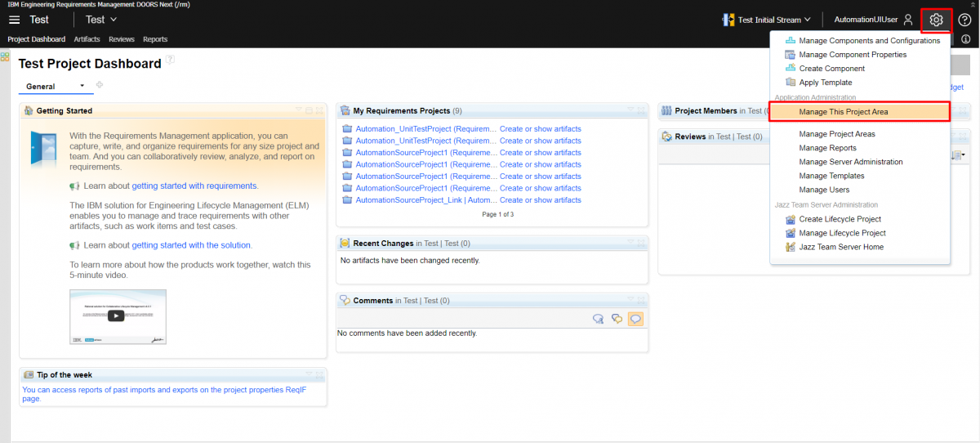
Task: Click the info icon below help
Action: [x=965, y=39]
